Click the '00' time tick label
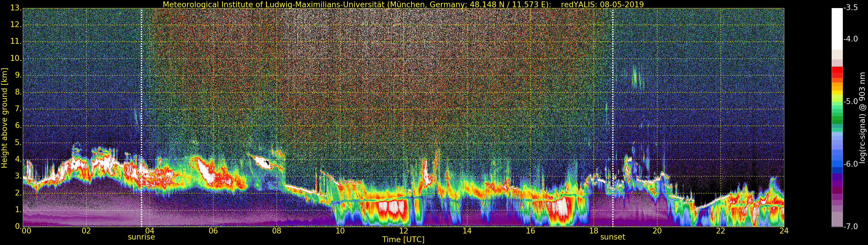868x245 pixels. (26, 231)
